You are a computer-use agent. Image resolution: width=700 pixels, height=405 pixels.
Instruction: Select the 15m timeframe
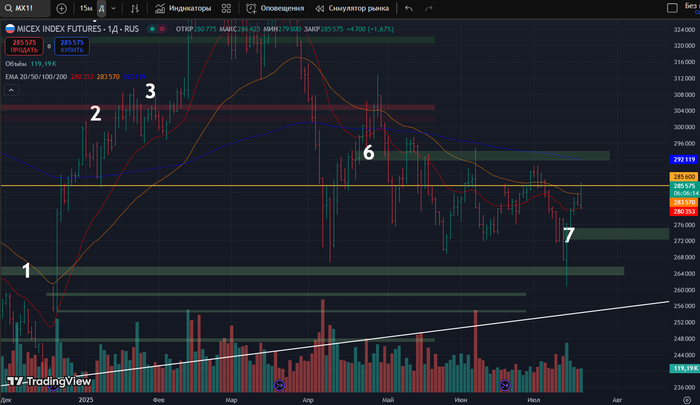pyautogui.click(x=86, y=7)
